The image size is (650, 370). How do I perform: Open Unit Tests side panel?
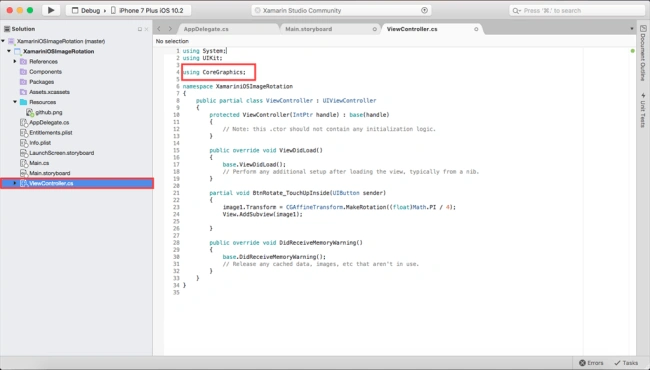(x=643, y=110)
